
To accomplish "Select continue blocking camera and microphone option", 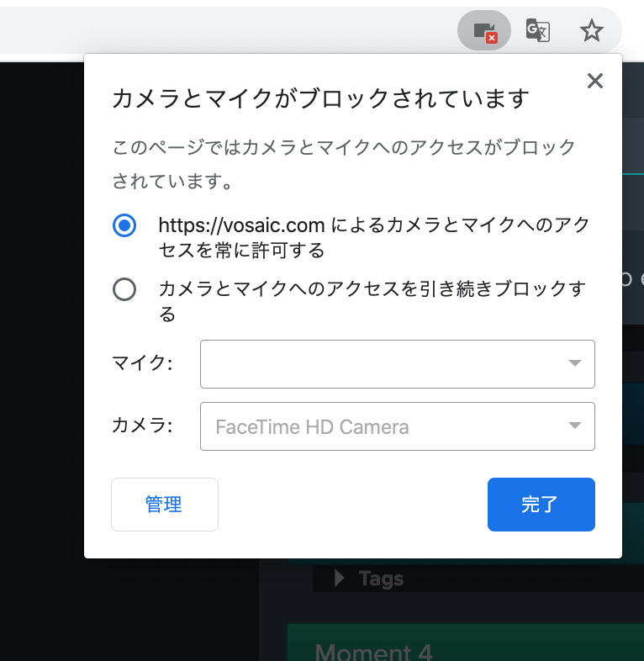I will [x=124, y=289].
